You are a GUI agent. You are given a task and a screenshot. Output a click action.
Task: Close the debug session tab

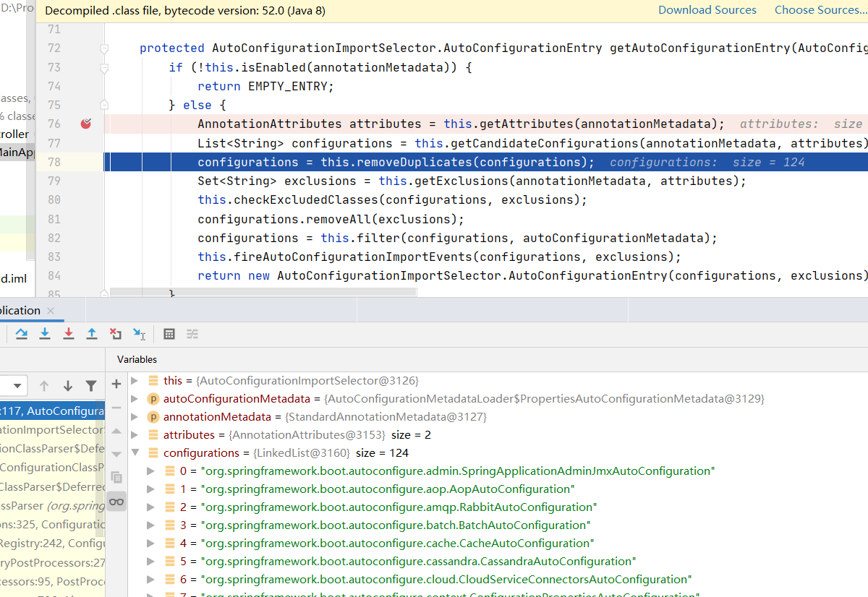point(51,311)
